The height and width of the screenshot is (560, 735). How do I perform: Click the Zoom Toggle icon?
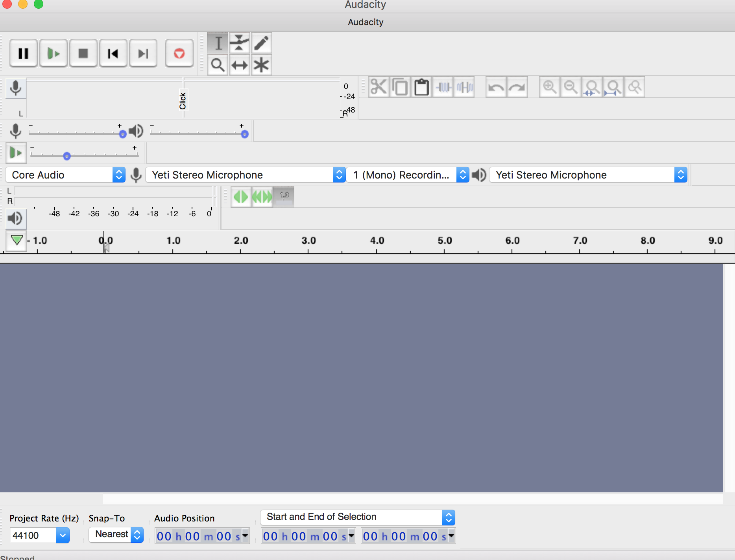pos(635,87)
